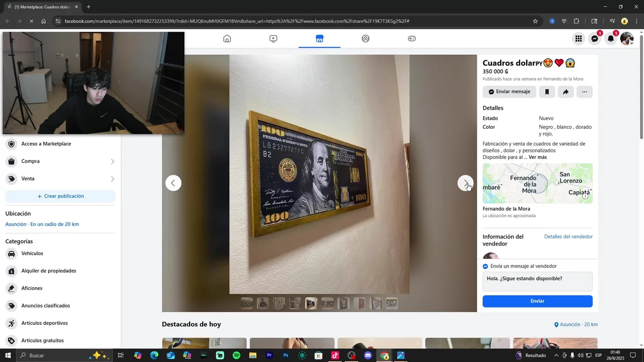
Task: Select the highlighted current photo thumbnail
Action: 311,303
